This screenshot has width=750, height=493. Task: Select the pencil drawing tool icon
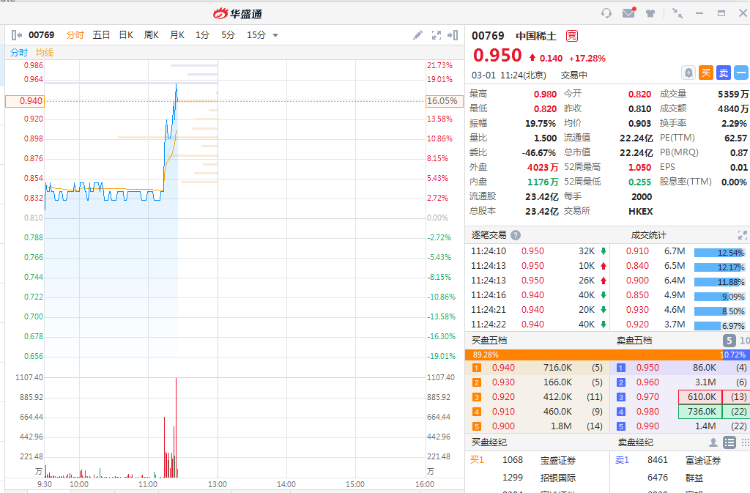pos(419,35)
